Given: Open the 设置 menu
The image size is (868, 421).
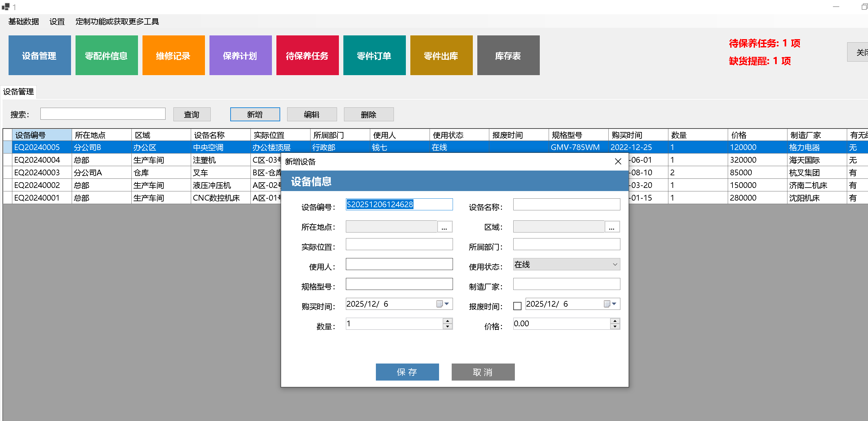Looking at the screenshot, I should (x=57, y=21).
